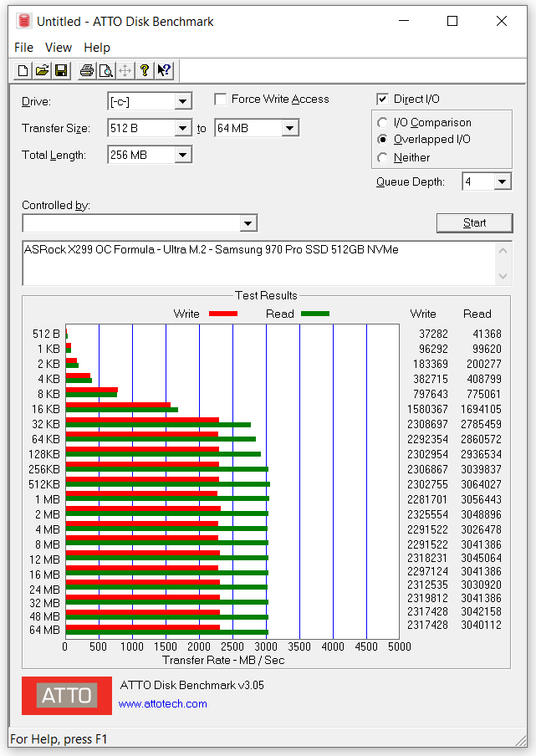
Task: Click the New document toolbar icon
Action: tap(23, 71)
